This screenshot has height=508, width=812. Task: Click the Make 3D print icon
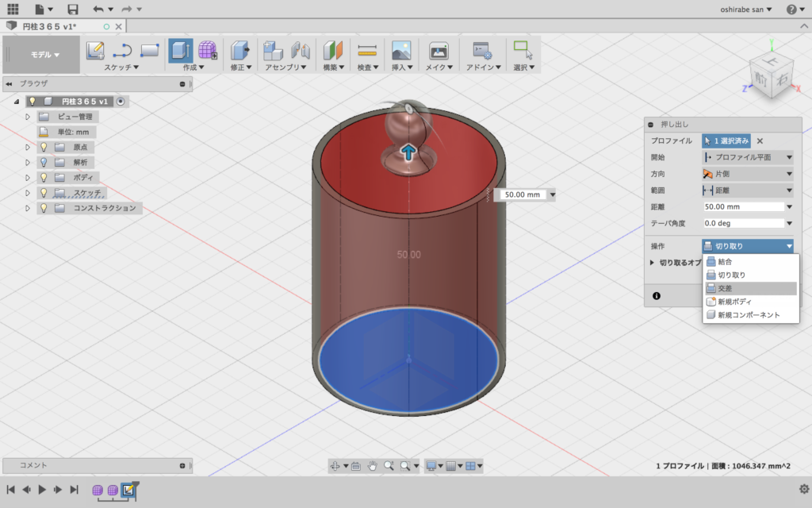pos(439,50)
